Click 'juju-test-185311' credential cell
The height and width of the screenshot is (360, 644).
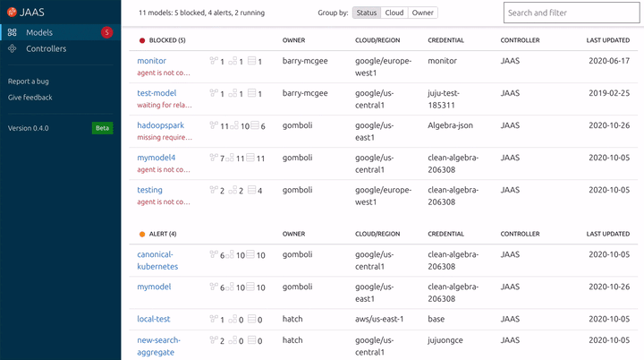click(444, 99)
